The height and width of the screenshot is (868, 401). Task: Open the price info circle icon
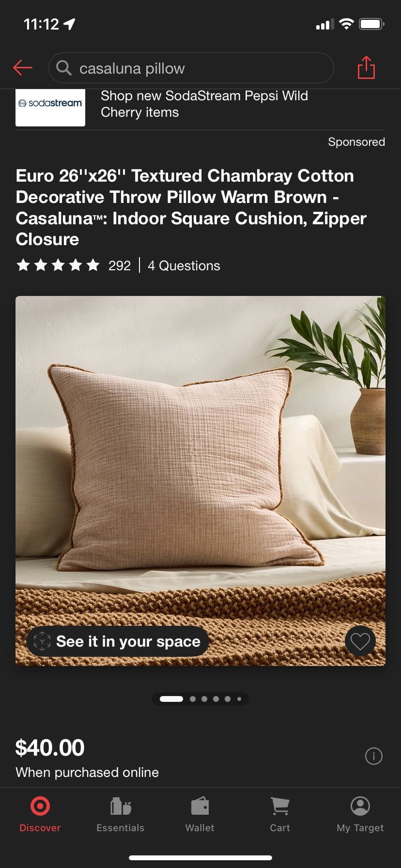tap(373, 756)
